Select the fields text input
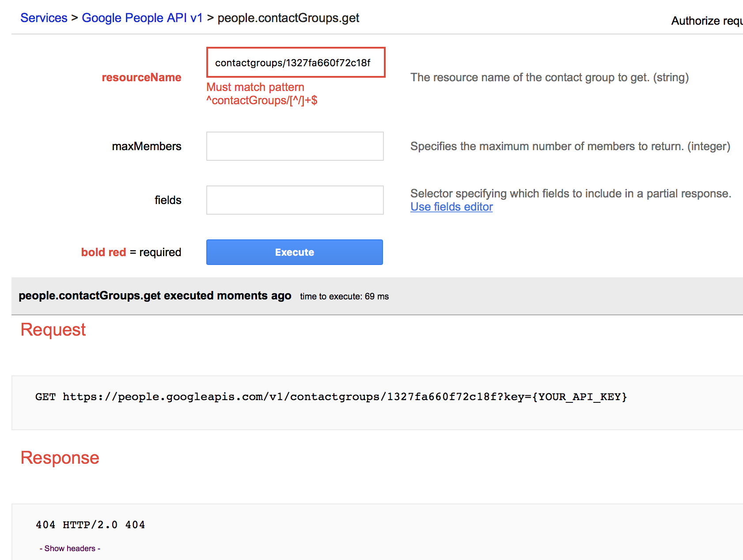Viewport: 743px width, 560px height. point(295,200)
